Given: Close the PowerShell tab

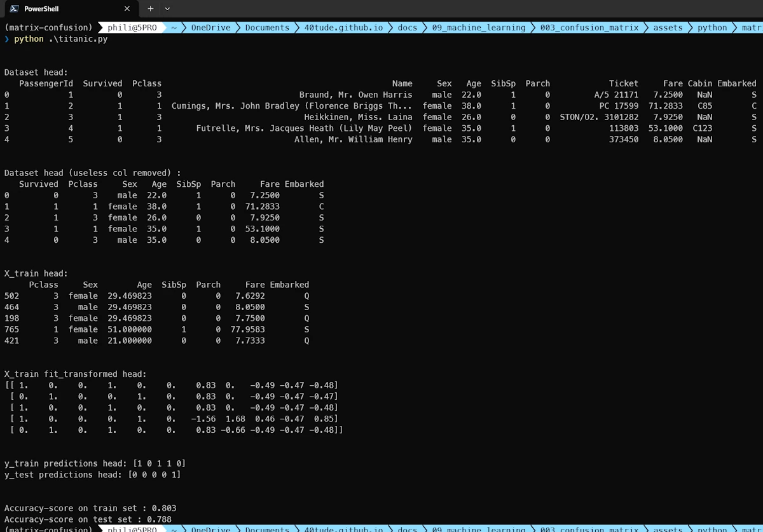Looking at the screenshot, I should (x=127, y=9).
